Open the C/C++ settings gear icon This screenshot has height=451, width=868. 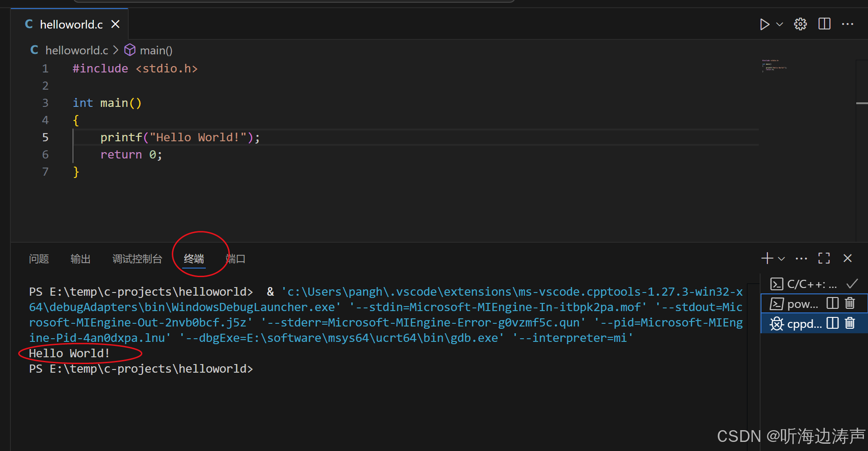click(800, 24)
